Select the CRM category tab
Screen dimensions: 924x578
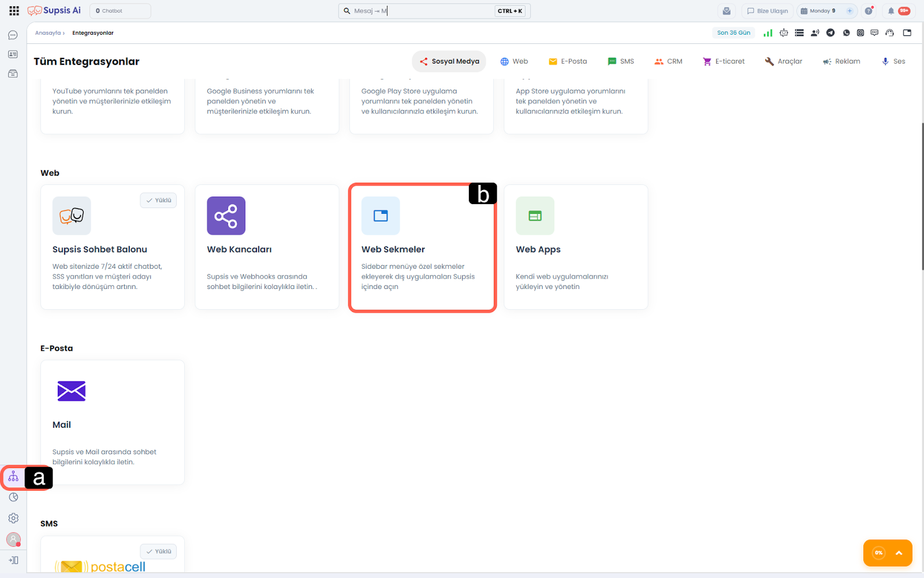click(668, 61)
